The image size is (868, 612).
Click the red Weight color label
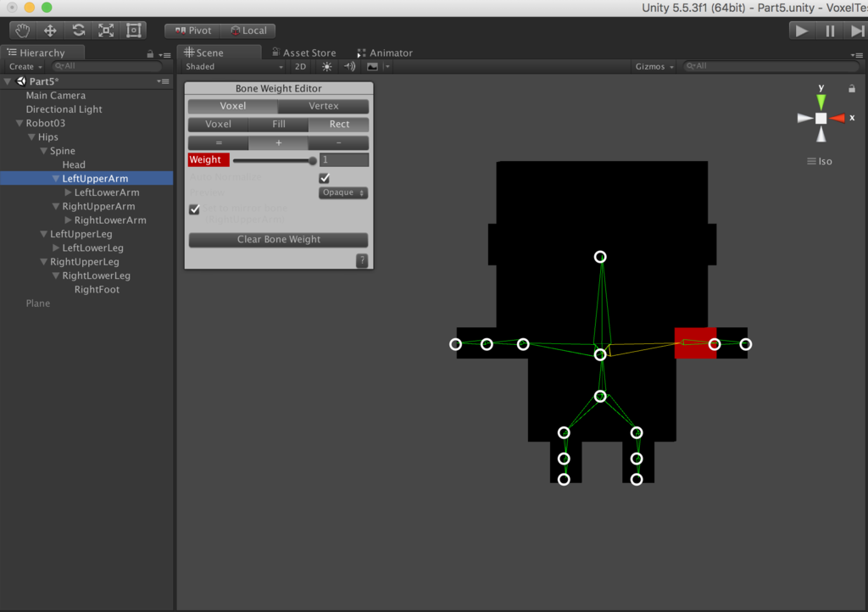coord(209,159)
